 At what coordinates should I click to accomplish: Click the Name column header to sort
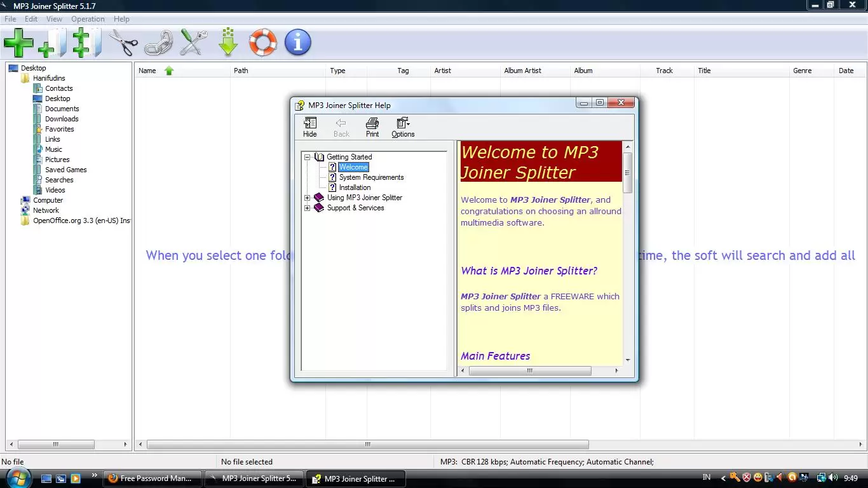pos(147,71)
